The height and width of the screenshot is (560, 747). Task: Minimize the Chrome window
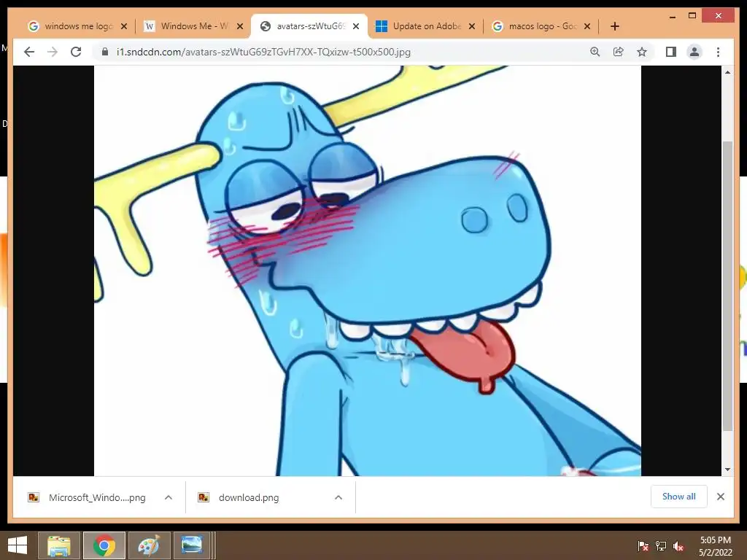click(x=672, y=16)
